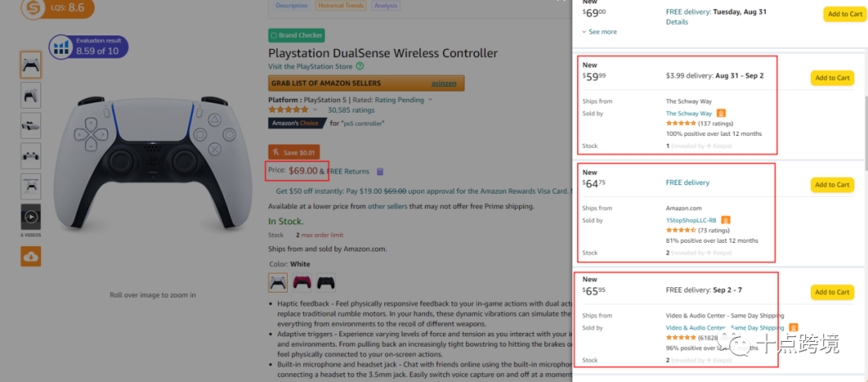Image resolution: width=868 pixels, height=382 pixels.
Task: Click the In Stock. text
Action: (285, 221)
